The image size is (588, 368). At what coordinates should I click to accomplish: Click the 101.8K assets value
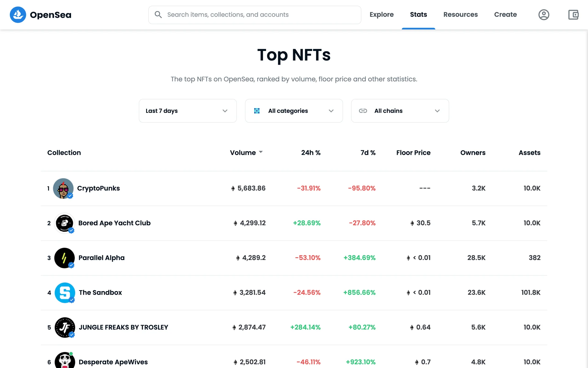(x=531, y=293)
